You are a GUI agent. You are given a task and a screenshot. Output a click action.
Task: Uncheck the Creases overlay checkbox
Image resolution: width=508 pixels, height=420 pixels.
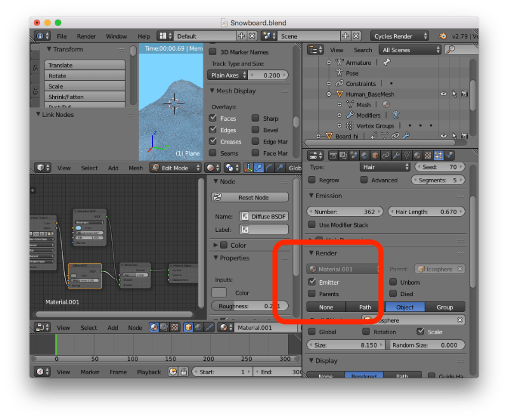click(x=213, y=141)
